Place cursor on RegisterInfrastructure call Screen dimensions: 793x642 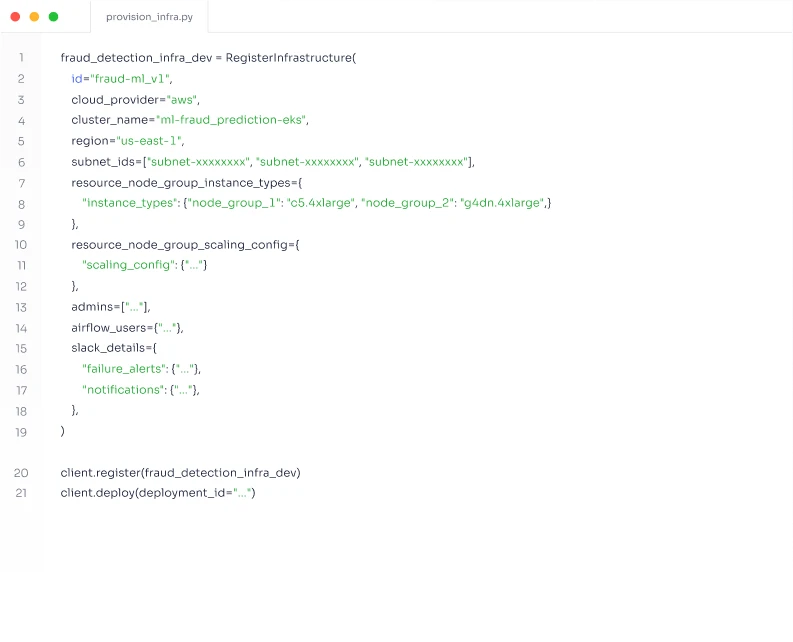pyautogui.click(x=288, y=58)
